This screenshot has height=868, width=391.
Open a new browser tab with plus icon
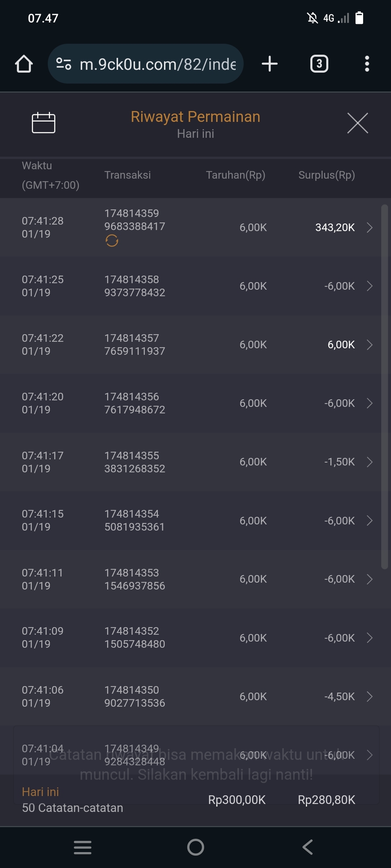coord(270,64)
